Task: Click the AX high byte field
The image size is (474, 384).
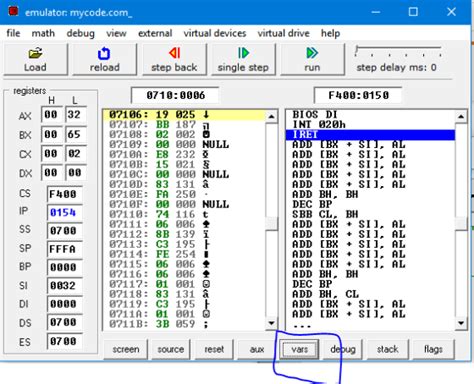Action: tap(51, 115)
